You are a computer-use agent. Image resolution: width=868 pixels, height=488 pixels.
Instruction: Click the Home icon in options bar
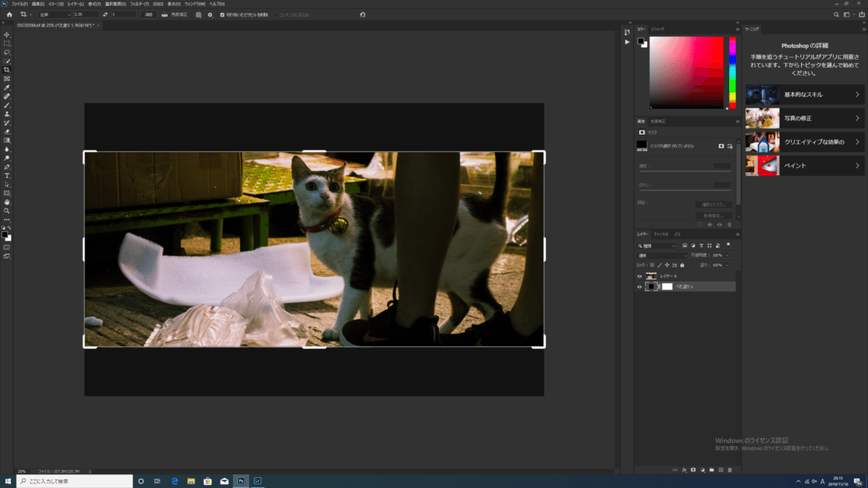[9, 14]
